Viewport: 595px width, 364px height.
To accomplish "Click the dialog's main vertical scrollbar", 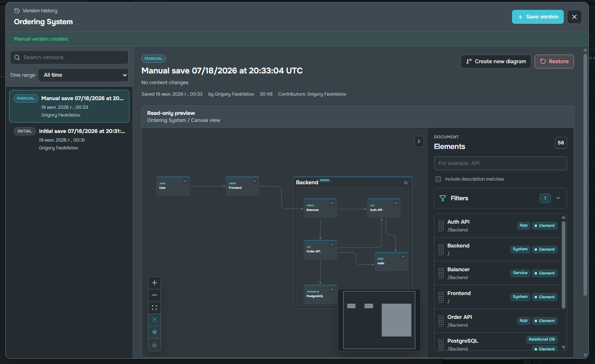I will tap(586, 174).
